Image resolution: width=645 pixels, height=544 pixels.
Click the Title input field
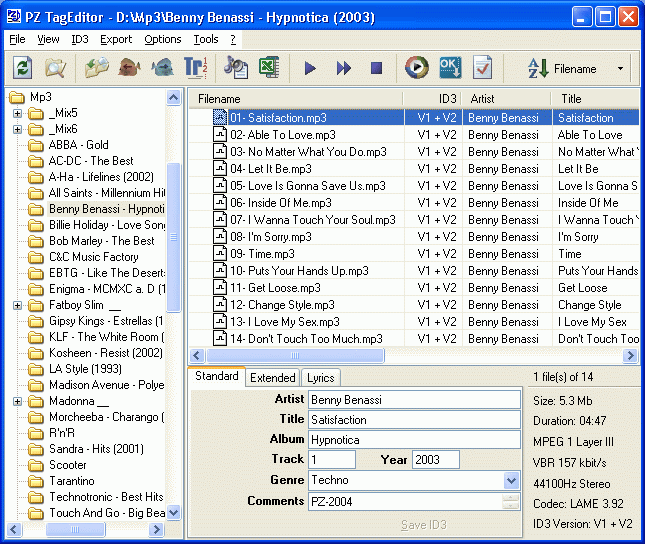tap(414, 420)
